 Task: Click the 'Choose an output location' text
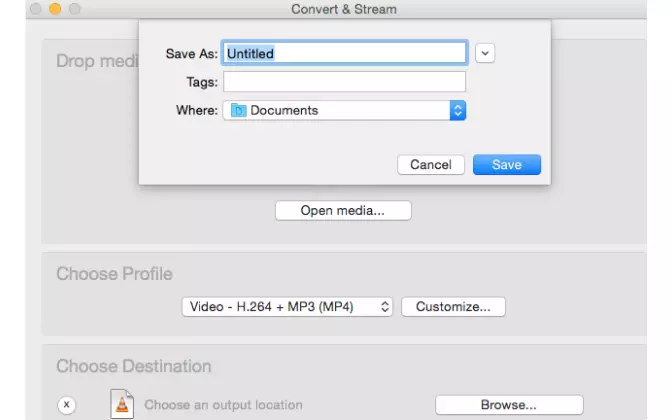[x=223, y=405]
